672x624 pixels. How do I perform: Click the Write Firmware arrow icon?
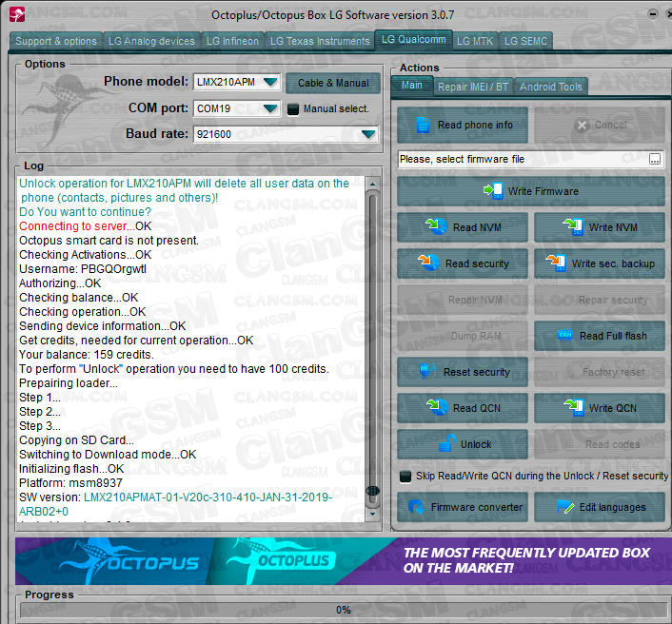click(x=493, y=190)
